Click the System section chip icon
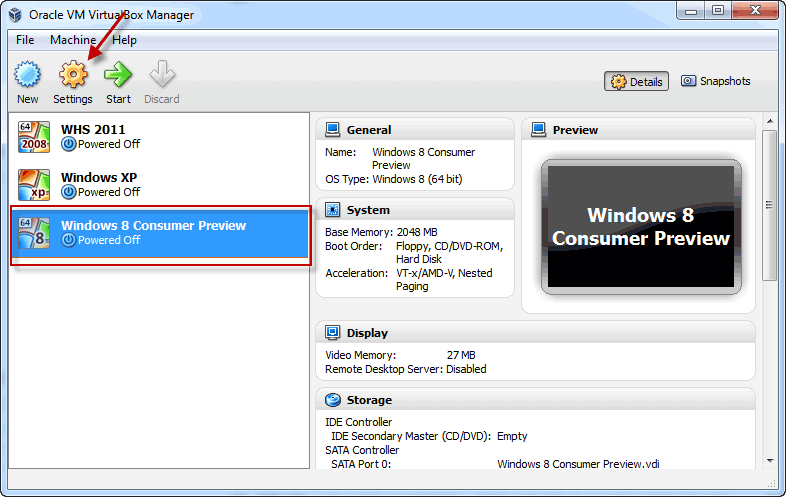Screen dimensions: 786x497 point(332,210)
